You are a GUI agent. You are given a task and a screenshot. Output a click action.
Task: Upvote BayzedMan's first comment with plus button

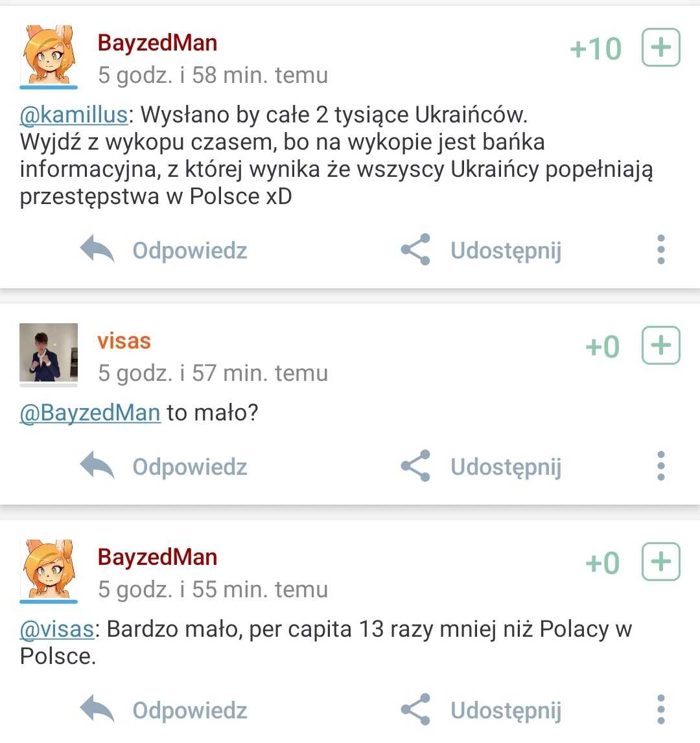click(x=660, y=47)
